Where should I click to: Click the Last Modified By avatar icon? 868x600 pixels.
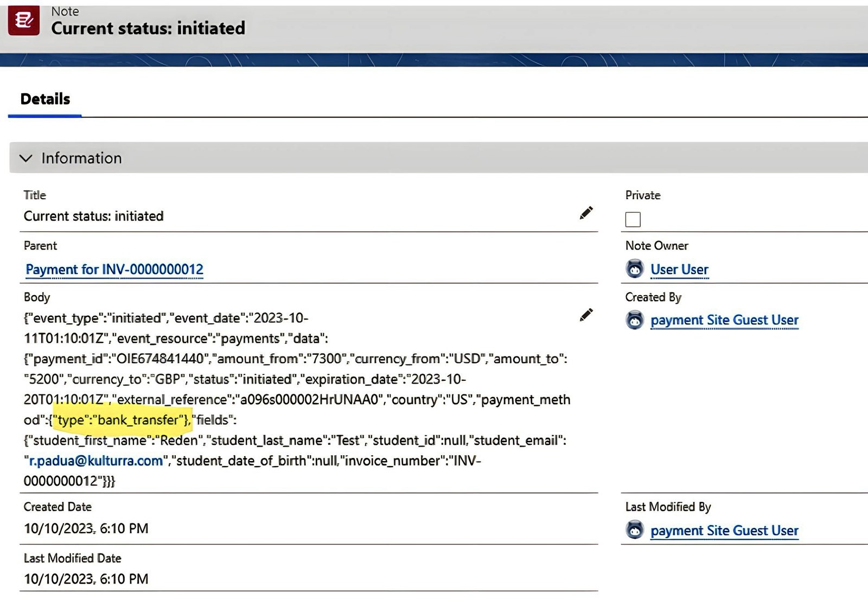[x=634, y=530]
